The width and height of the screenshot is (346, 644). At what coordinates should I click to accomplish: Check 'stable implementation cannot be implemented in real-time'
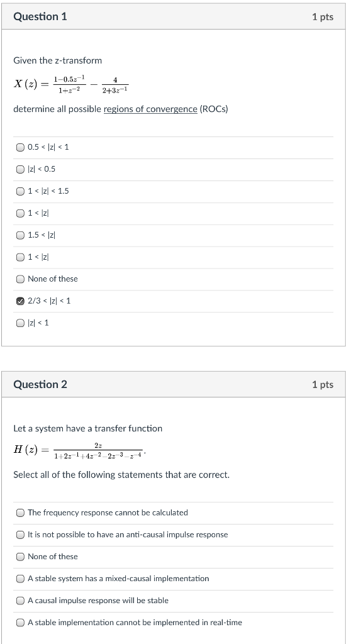click(20, 623)
